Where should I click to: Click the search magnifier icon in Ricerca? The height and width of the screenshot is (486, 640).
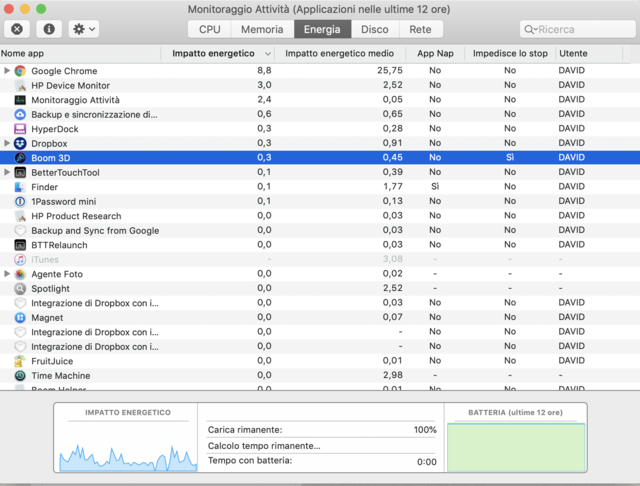click(x=529, y=29)
